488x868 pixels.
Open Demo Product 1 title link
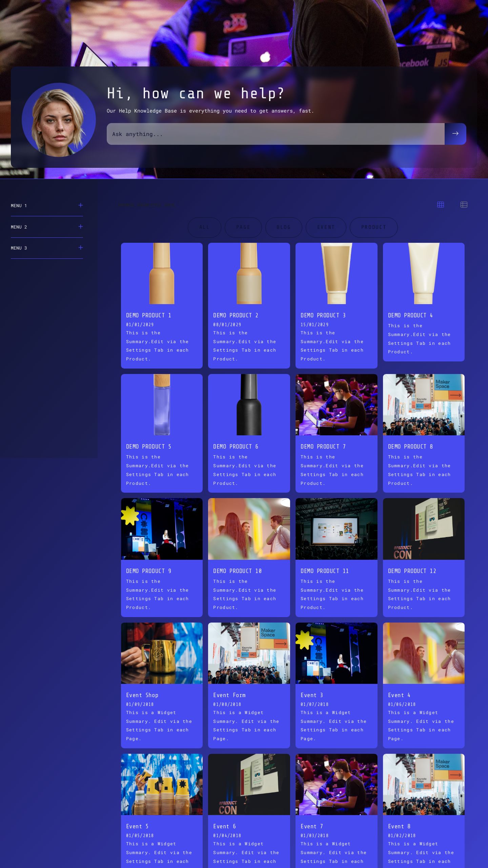148,315
